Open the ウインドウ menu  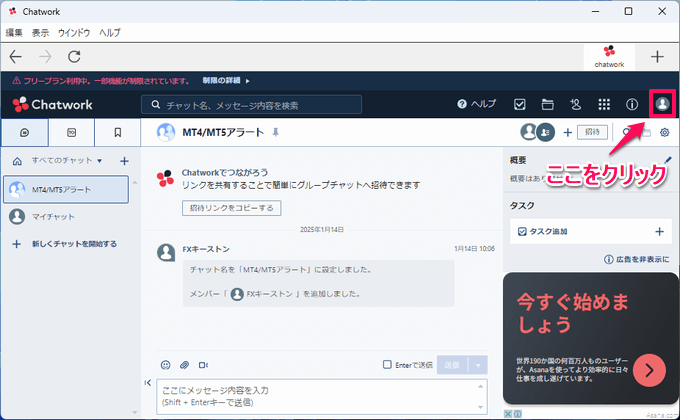tap(74, 33)
